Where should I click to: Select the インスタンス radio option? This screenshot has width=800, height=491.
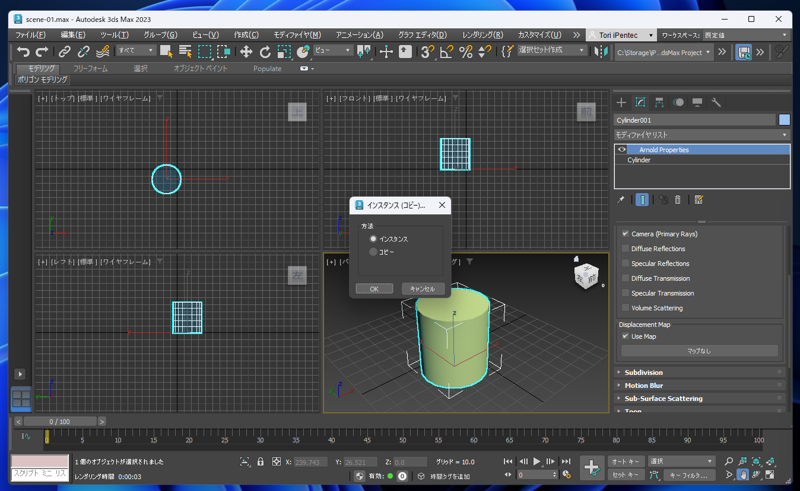click(x=373, y=239)
